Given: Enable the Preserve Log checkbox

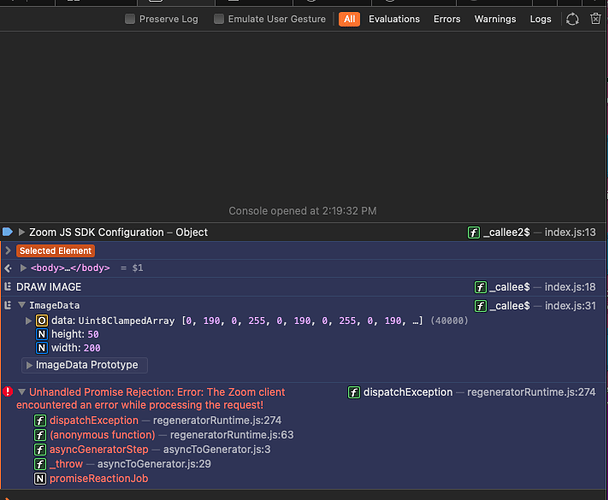Looking at the screenshot, I should tap(130, 19).
